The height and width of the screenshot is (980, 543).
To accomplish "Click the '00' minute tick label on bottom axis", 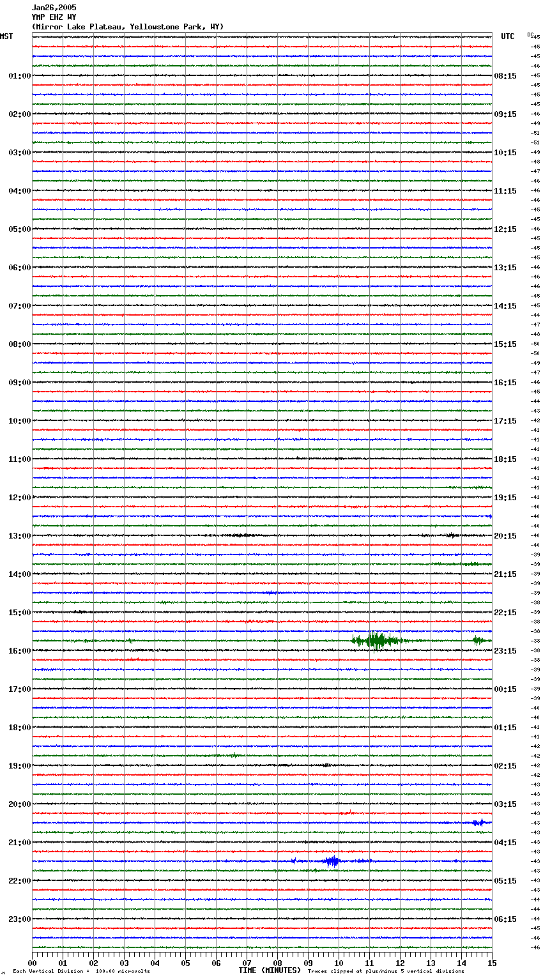I will 32,963.
